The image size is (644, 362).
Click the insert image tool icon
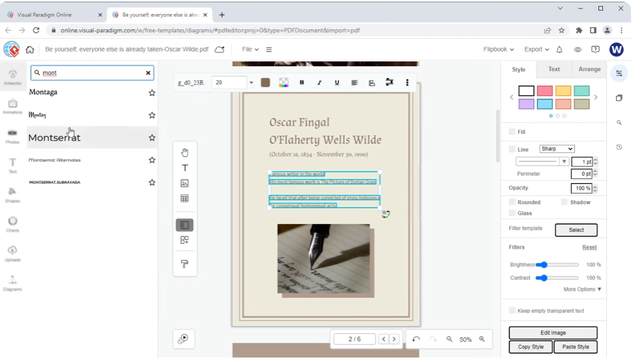coord(185,183)
